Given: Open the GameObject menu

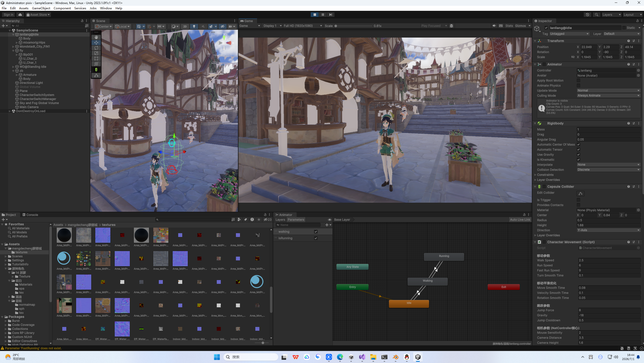Looking at the screenshot, I should pyautogui.click(x=41, y=8).
